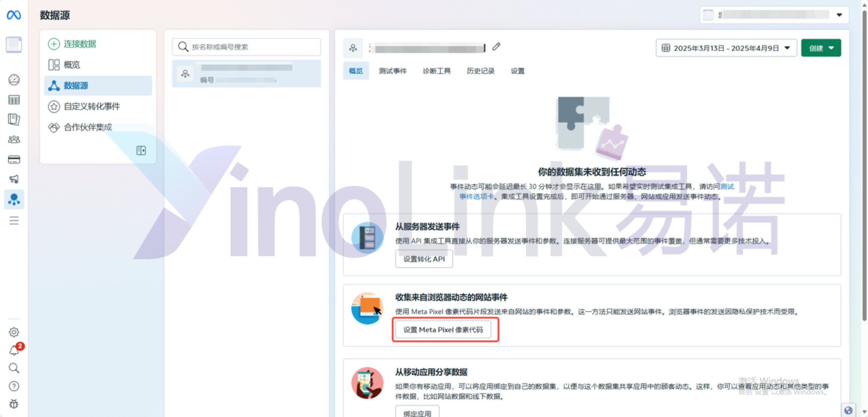
Task: Collapse the left navigation panel icon
Action: [x=141, y=151]
